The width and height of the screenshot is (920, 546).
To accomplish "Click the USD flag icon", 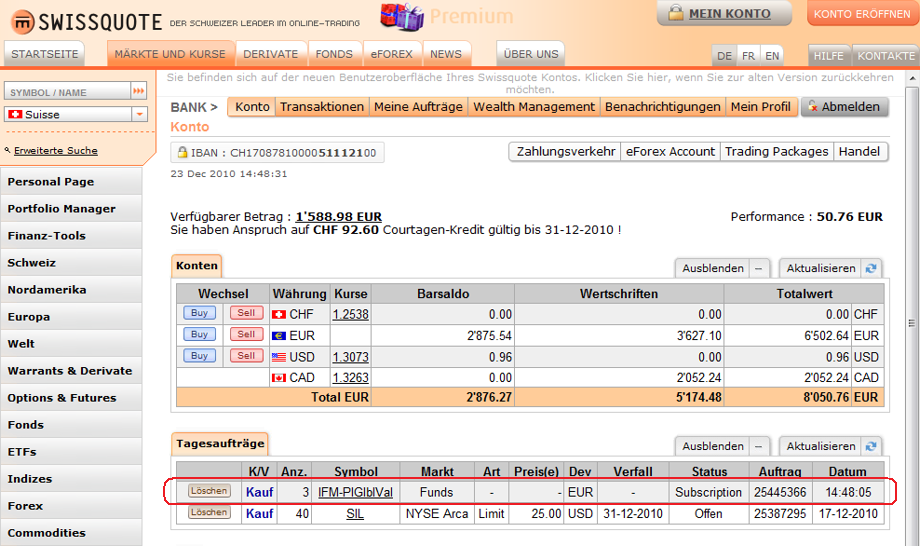I will click(x=279, y=357).
